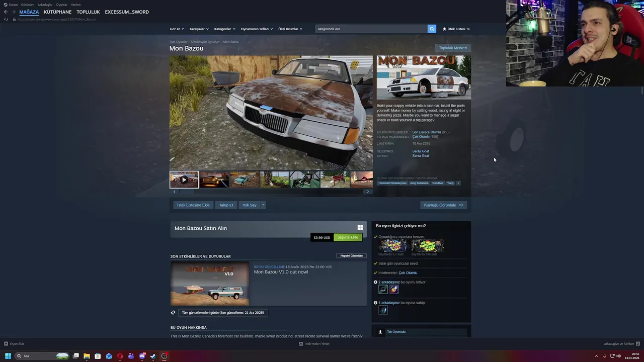
Task: Open the Oyunlar menu
Action: [x=62, y=5]
